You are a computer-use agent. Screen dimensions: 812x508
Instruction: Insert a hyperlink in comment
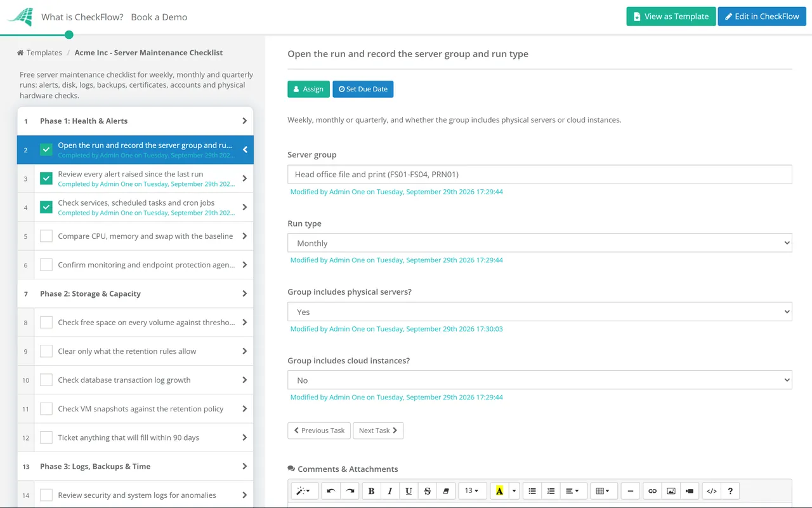click(652, 491)
